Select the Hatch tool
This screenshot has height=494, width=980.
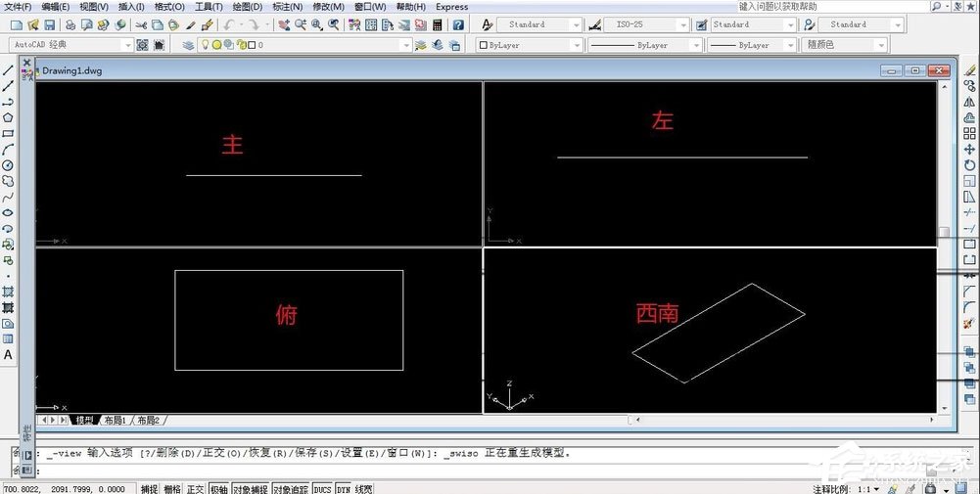8,292
